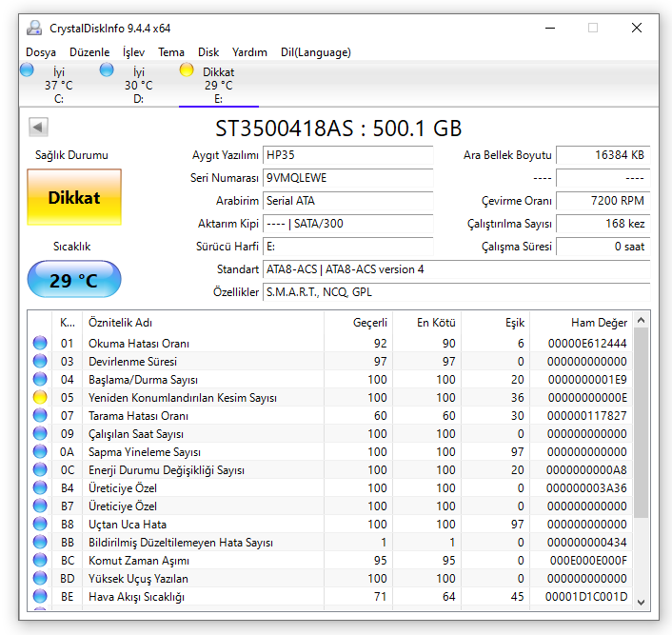Click the yellow status orb for attribute 05
The image size is (672, 635).
(40, 398)
